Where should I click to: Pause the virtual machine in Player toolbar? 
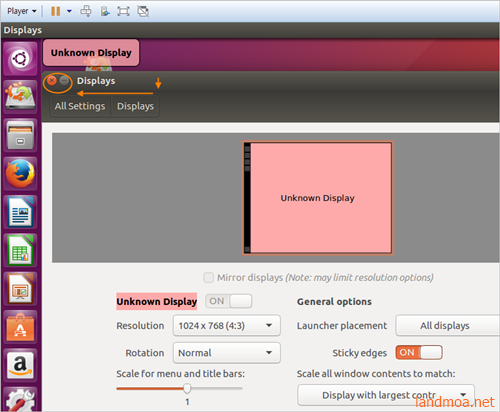click(x=55, y=11)
